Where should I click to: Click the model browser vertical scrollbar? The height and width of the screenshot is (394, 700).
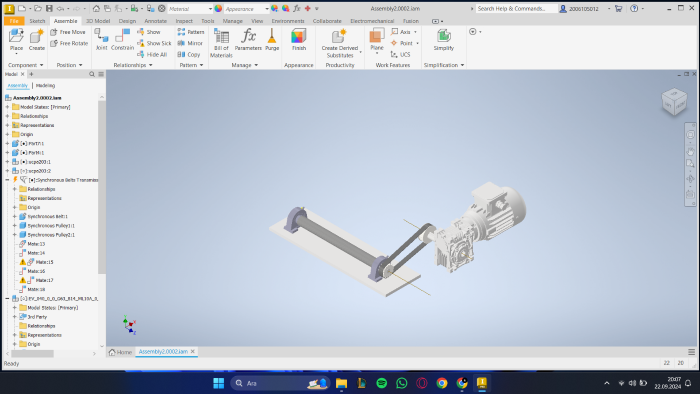pyautogui.click(x=102, y=187)
